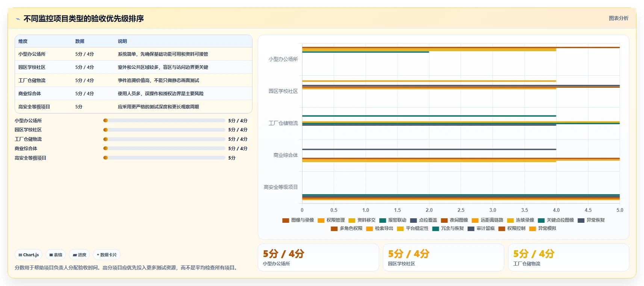
Task: Click the page title 不同监控项目类型的验收优先级排序
Action: [84, 19]
